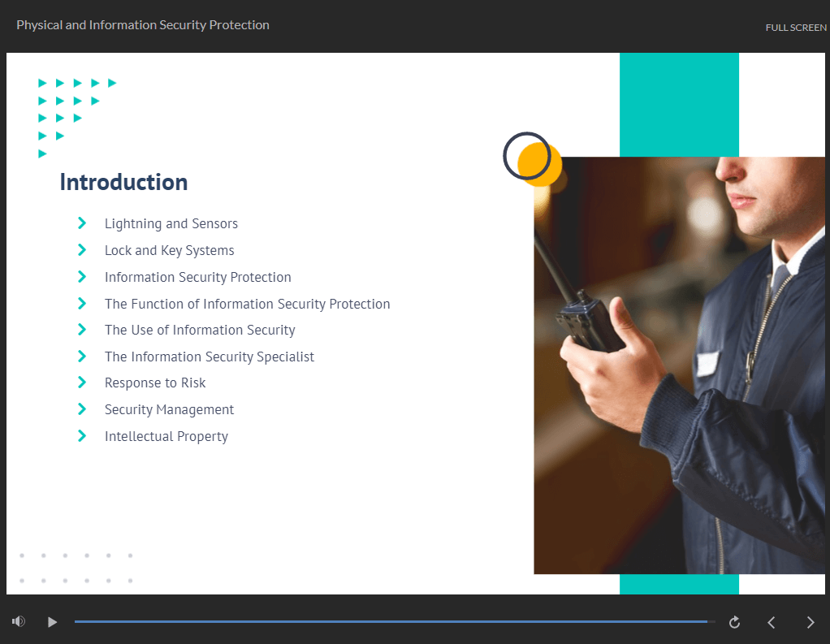Go back with the previous slide arrow icon

click(771, 622)
